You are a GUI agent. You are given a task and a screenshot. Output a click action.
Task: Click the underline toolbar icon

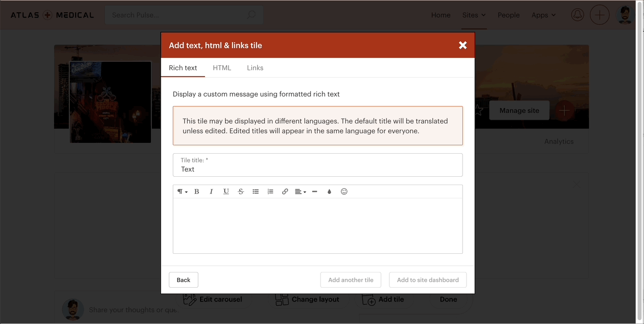click(226, 191)
